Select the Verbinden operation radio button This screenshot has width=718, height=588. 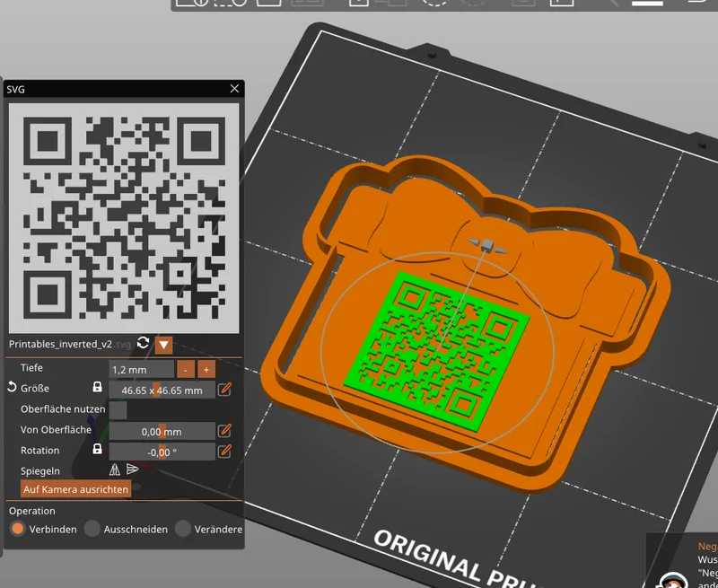tap(17, 529)
